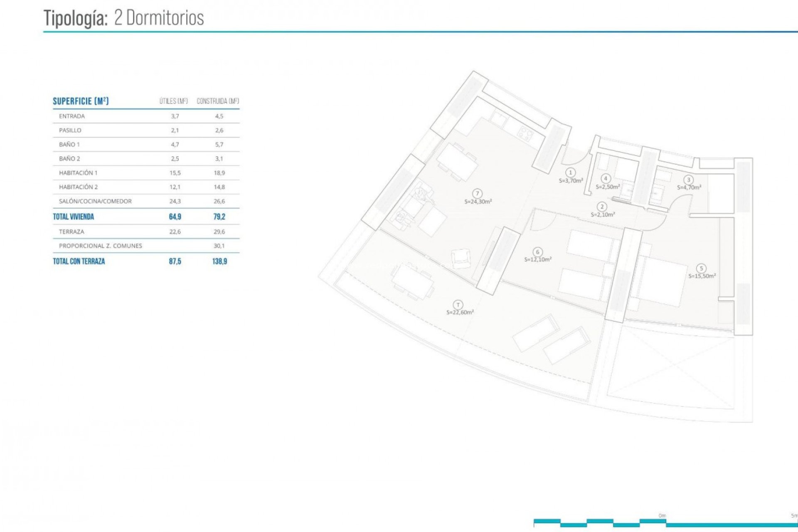798x532 pixels.
Task: Click the 'S=22,60m²' terrace plan label
Action: pyautogui.click(x=460, y=313)
